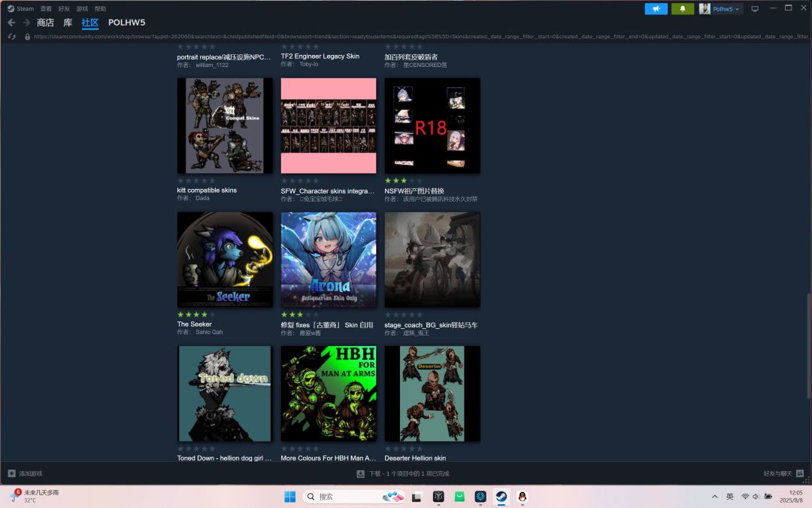Click the Steam icon in the taskbar
Screen dimensions: 812x508
501,497
